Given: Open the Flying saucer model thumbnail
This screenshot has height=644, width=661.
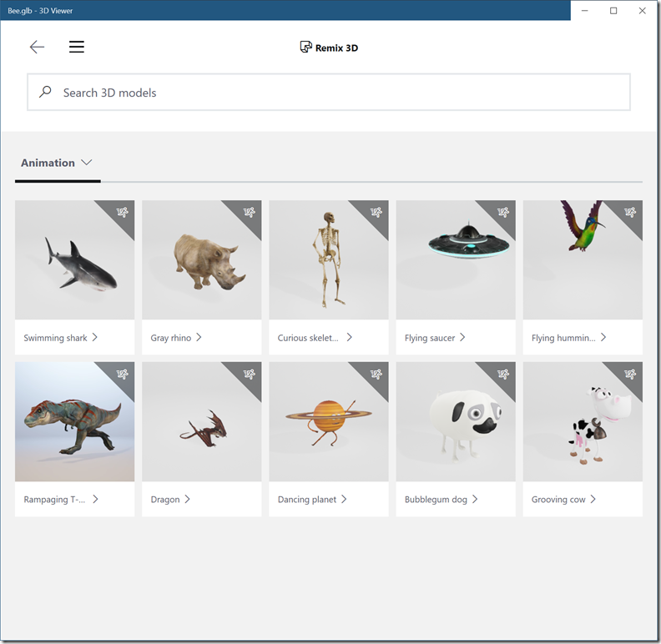Looking at the screenshot, I should coord(456,260).
